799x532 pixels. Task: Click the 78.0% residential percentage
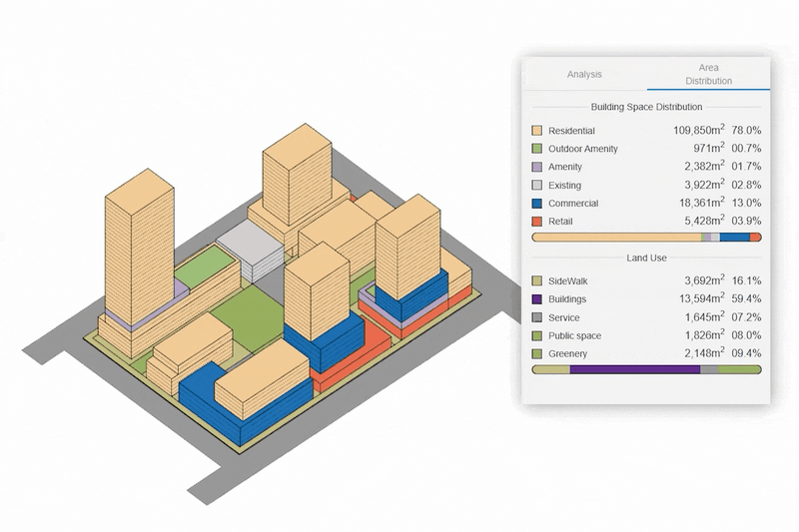tap(746, 131)
